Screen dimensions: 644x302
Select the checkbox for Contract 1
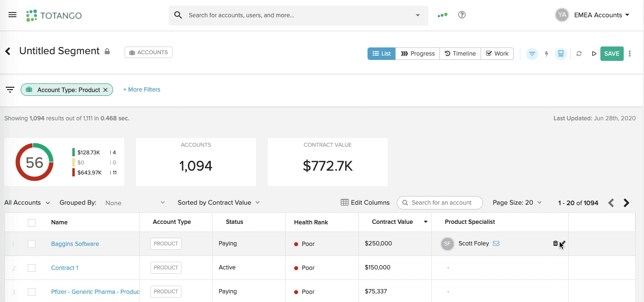tap(32, 267)
